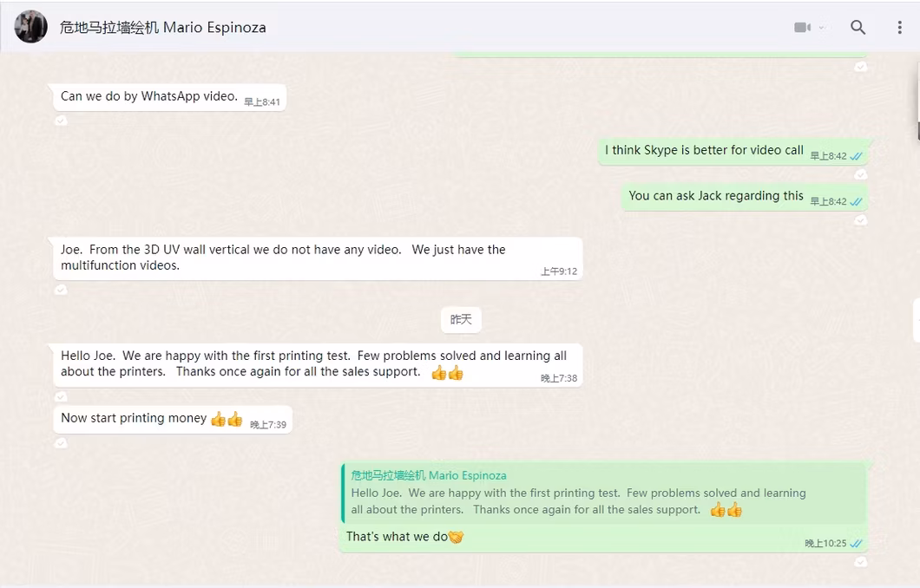
Task: Click checkmark badge under 'That's what we do'
Action: point(860,562)
